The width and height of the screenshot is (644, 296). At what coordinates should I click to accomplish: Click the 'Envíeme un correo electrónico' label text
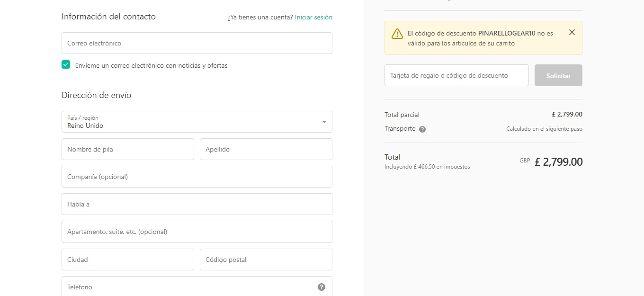point(151,66)
